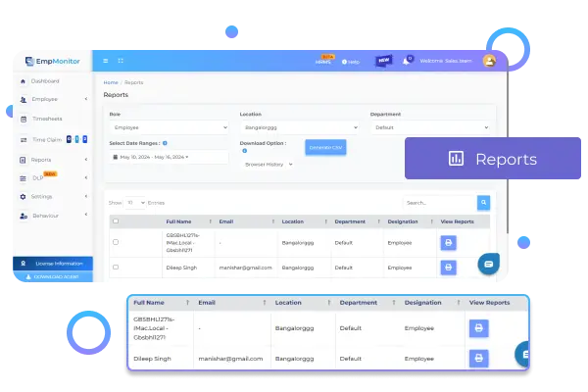Screen dimensions: 588x392
Task: Click the Search input field
Action: [x=438, y=203]
